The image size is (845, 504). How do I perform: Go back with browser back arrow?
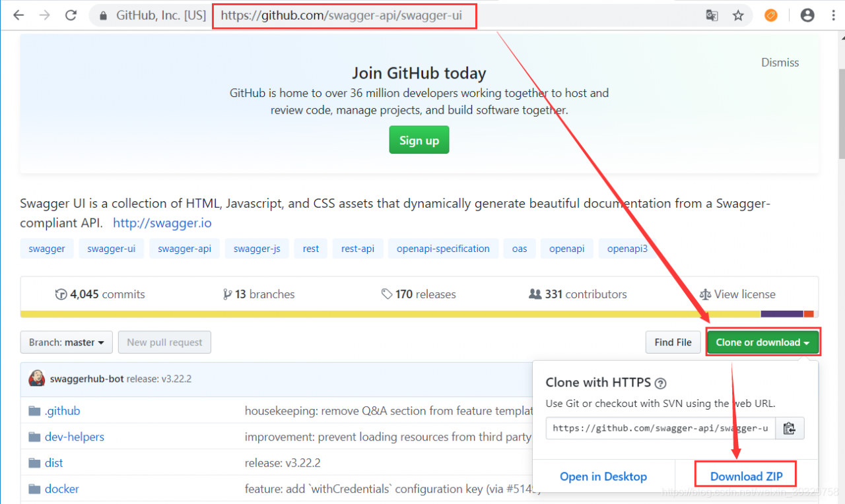tap(18, 15)
